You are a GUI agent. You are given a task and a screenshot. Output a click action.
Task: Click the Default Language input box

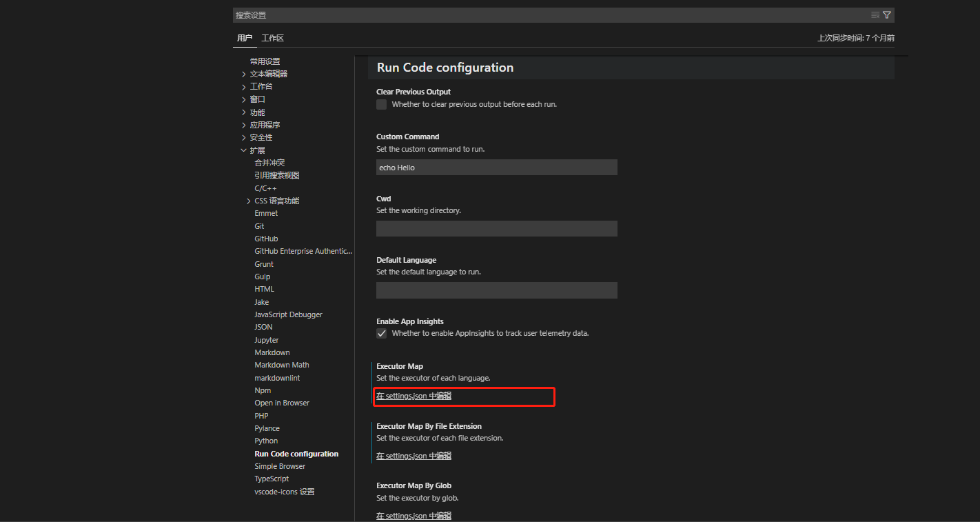pyautogui.click(x=496, y=290)
